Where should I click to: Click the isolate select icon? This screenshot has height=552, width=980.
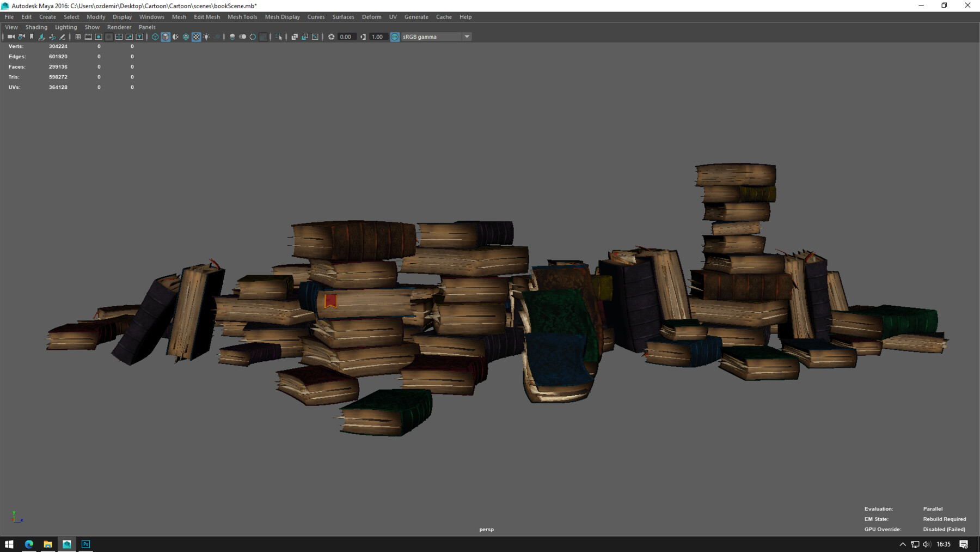tap(279, 37)
